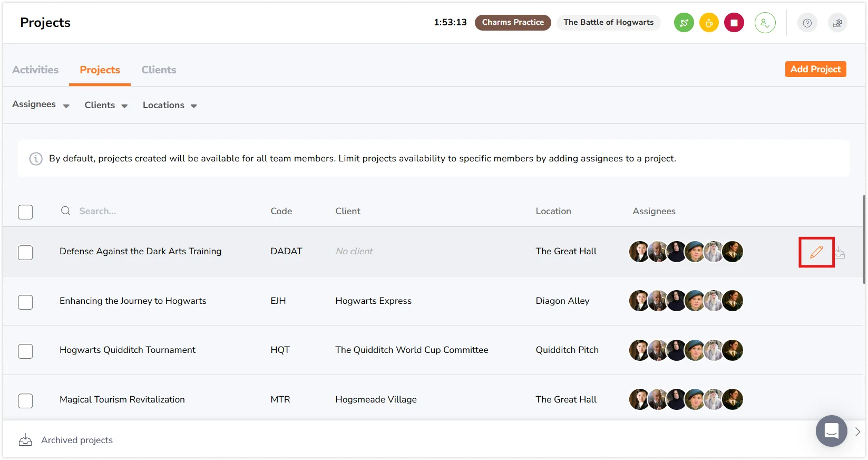Open Archived projects link
Screen dimensions: 868x460
point(77,440)
